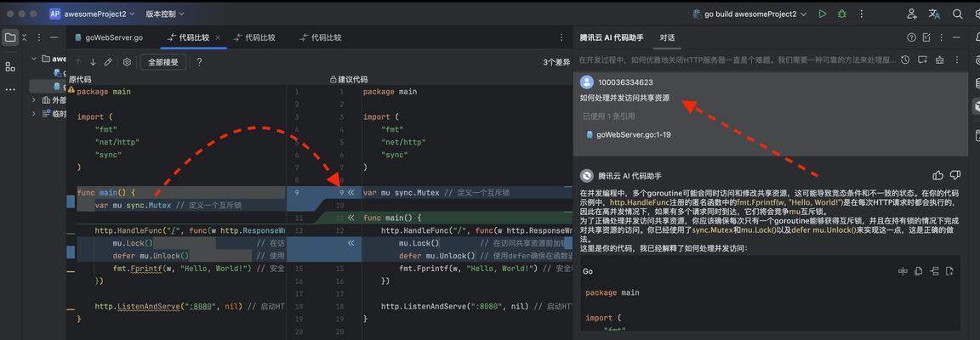This screenshot has height=340, width=980.
Task: Click the note-edit icon in the AI panel header
Action: 926,37
